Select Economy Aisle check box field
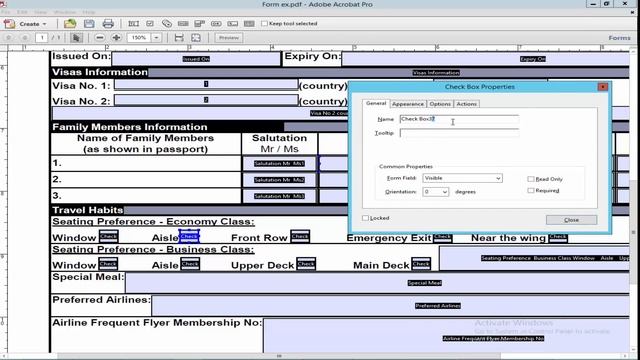Image resolution: width=640 pixels, height=360 pixels. (x=189, y=236)
